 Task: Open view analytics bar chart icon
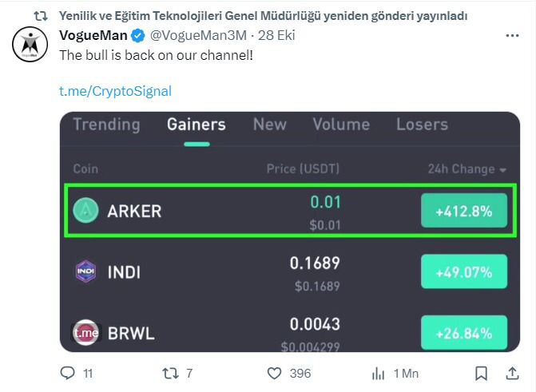(x=379, y=373)
